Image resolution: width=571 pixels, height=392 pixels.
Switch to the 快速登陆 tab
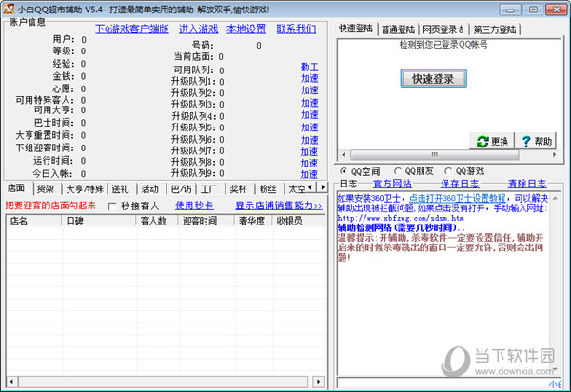tap(356, 29)
